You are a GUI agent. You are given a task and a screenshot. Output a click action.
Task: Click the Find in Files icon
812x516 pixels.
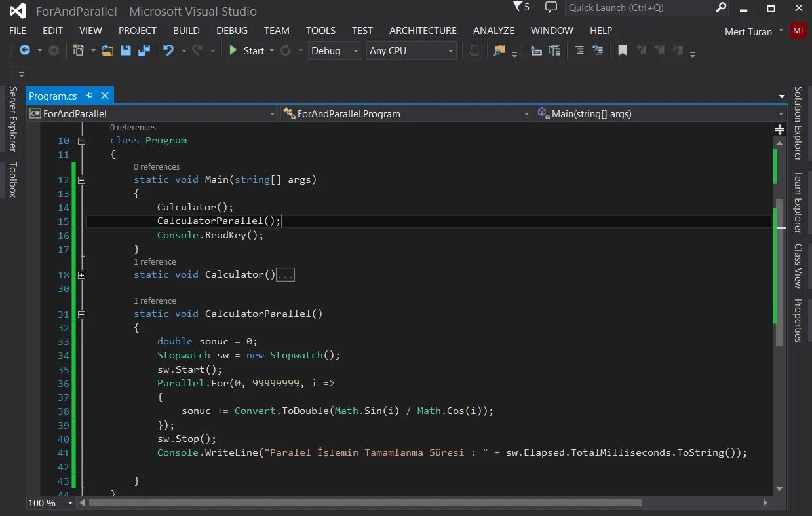point(500,50)
